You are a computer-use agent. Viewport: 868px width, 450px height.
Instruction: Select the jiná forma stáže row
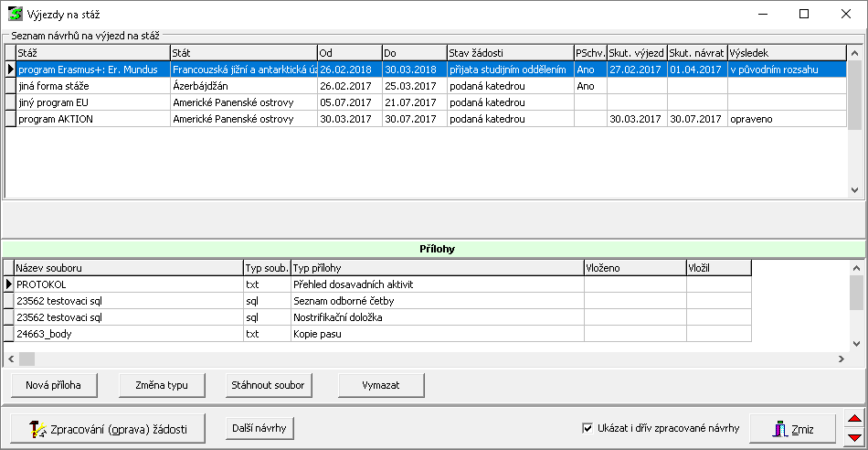[x=91, y=86]
